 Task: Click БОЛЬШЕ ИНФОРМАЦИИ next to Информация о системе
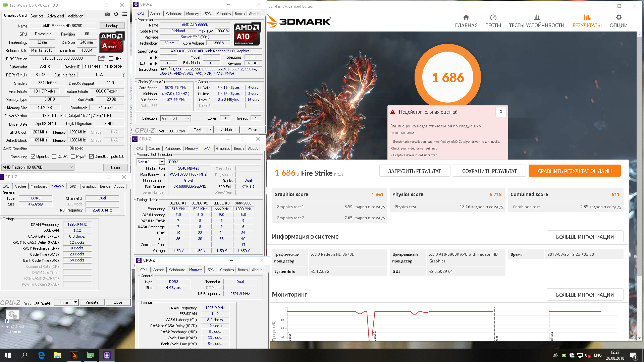click(585, 237)
